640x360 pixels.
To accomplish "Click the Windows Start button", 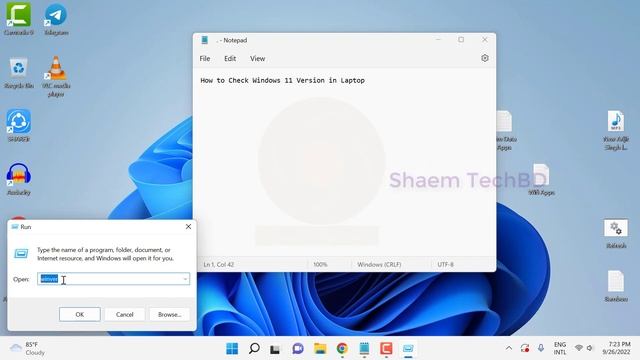I will 232,348.
